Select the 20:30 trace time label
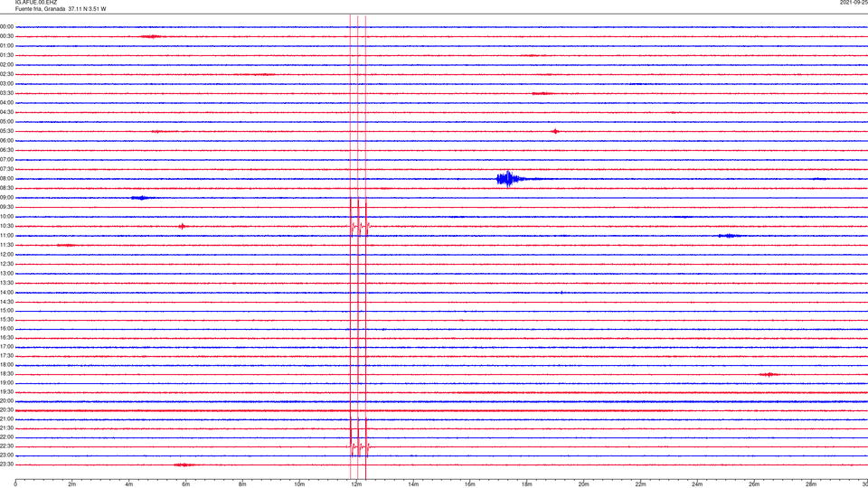The image size is (868, 488). coord(6,410)
